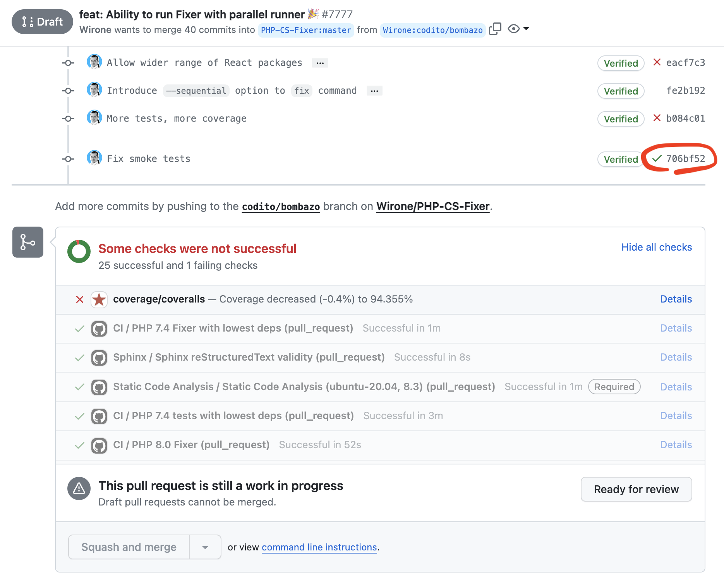Click the checks status donut icon
The image size is (724, 588).
(79, 251)
